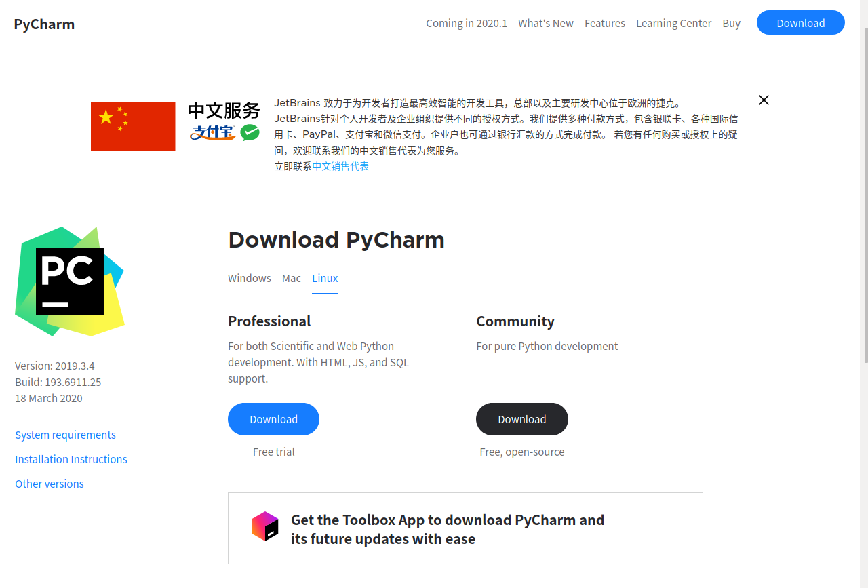This screenshot has height=588, width=868.
Task: Click 'For pure Python development' text
Action: click(x=547, y=346)
